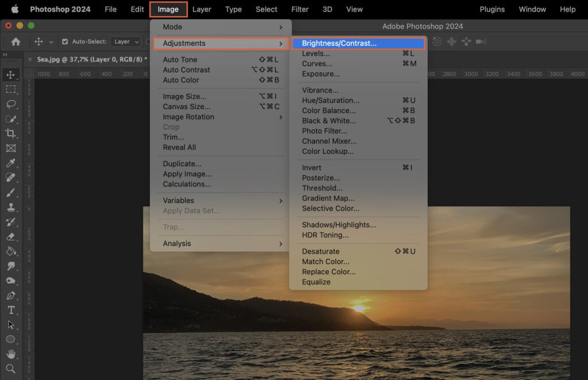The image size is (588, 380).
Task: Open the Select menu
Action: (266, 9)
